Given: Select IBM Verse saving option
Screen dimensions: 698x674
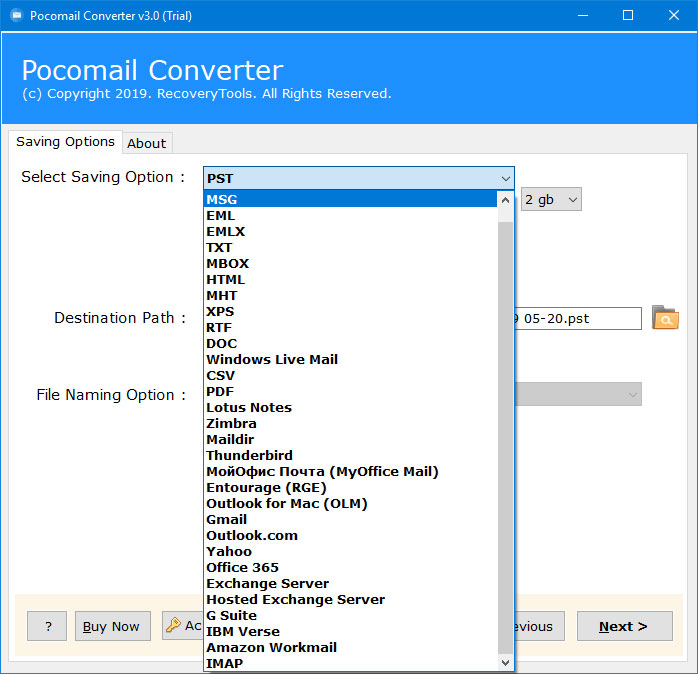Looking at the screenshot, I should [x=350, y=632].
